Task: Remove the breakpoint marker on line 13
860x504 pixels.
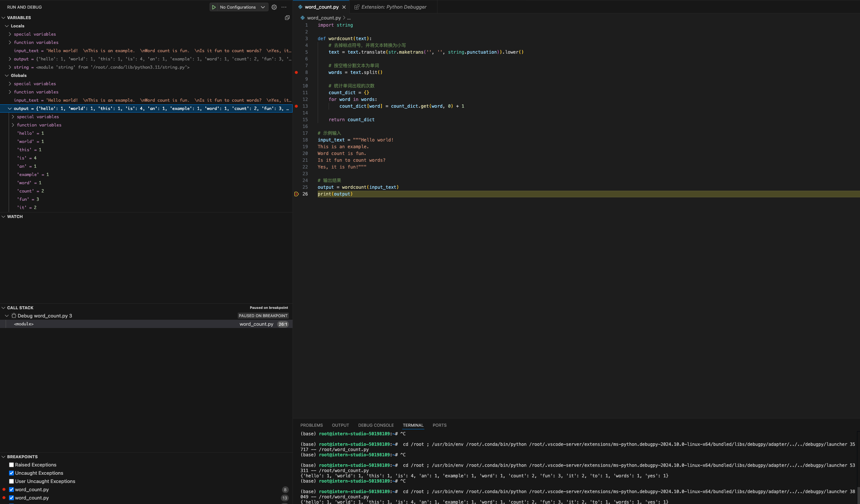Action: (x=296, y=106)
